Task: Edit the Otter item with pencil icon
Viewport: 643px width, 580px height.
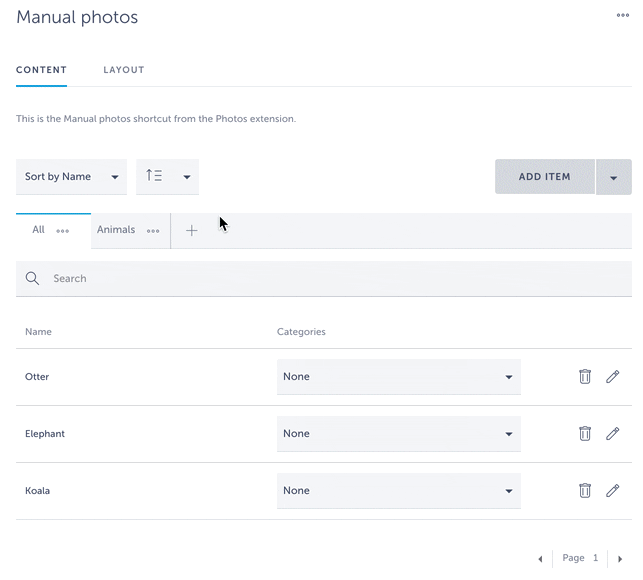Action: point(613,377)
